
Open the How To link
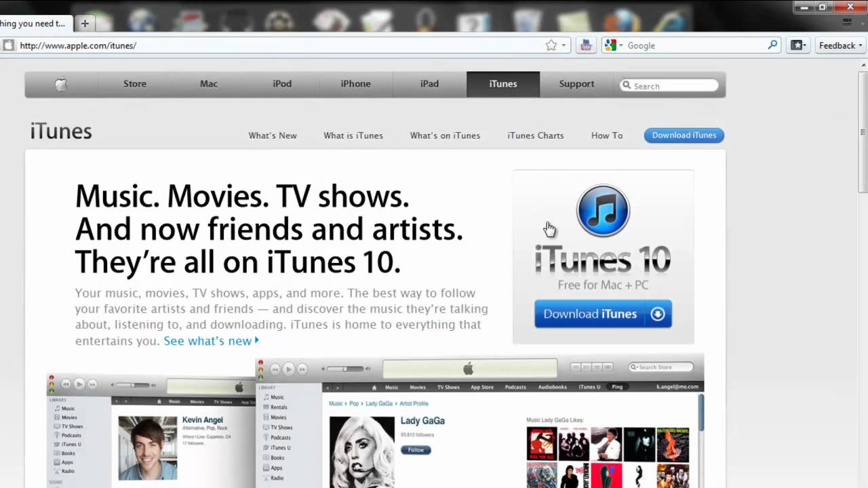point(607,136)
